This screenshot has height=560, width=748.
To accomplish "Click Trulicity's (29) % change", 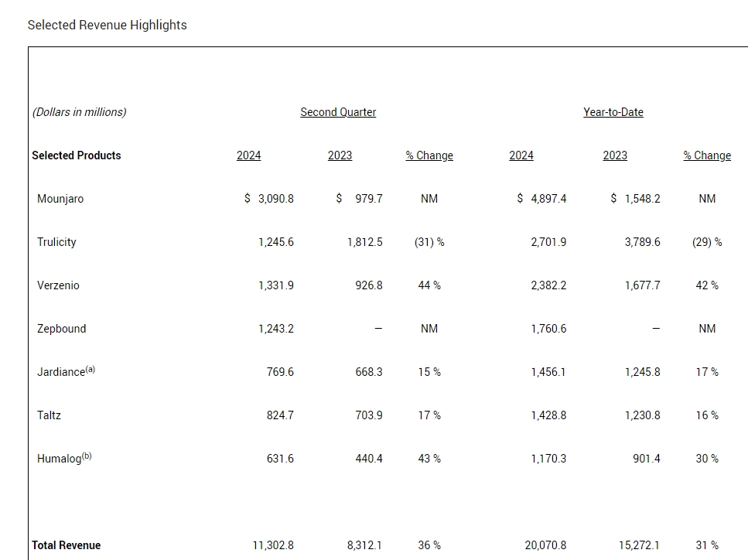I will pyautogui.click(x=707, y=242).
